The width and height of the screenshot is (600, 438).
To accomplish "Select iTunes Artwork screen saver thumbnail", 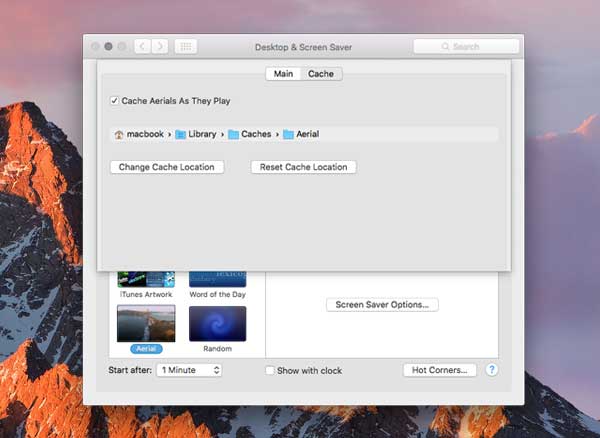I will tap(146, 279).
